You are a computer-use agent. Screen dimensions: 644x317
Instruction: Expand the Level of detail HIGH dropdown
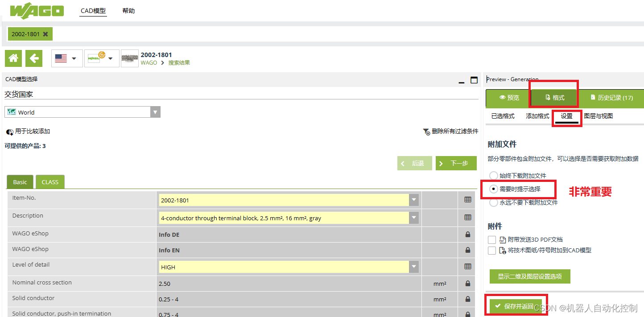coord(414,267)
